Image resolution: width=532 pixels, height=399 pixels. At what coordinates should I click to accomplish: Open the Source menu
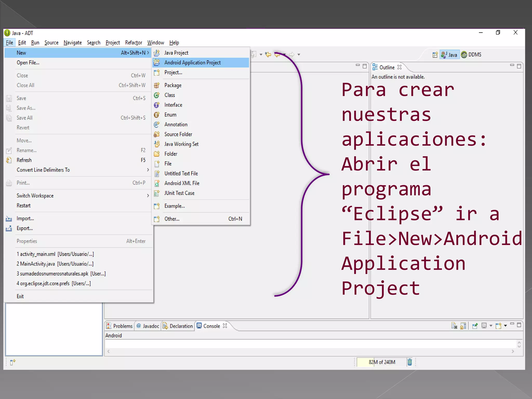click(x=51, y=43)
